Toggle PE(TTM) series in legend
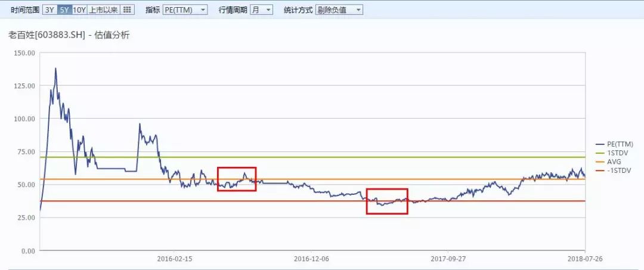Viewport: 644px width, 270px height. 614,144
